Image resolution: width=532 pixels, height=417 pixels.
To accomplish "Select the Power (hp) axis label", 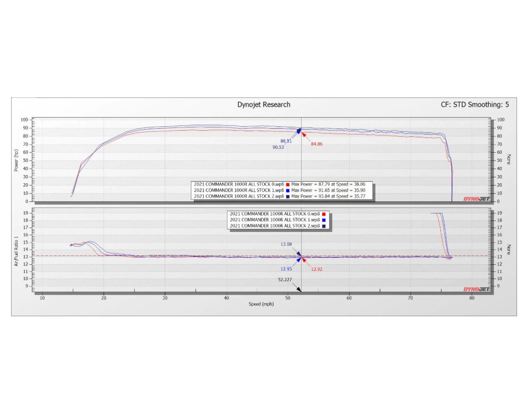I will pos(16,160).
